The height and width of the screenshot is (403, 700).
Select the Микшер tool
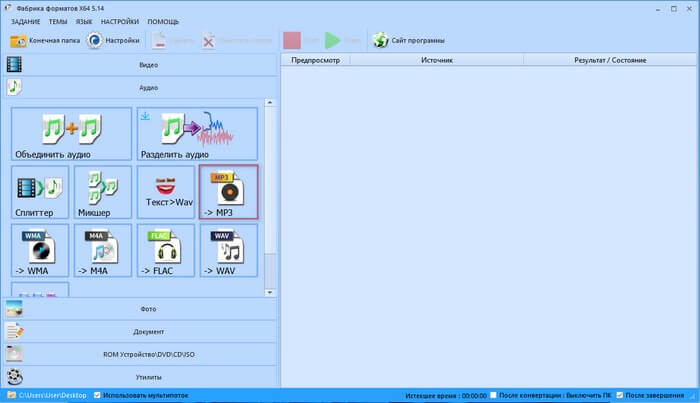coord(103,192)
